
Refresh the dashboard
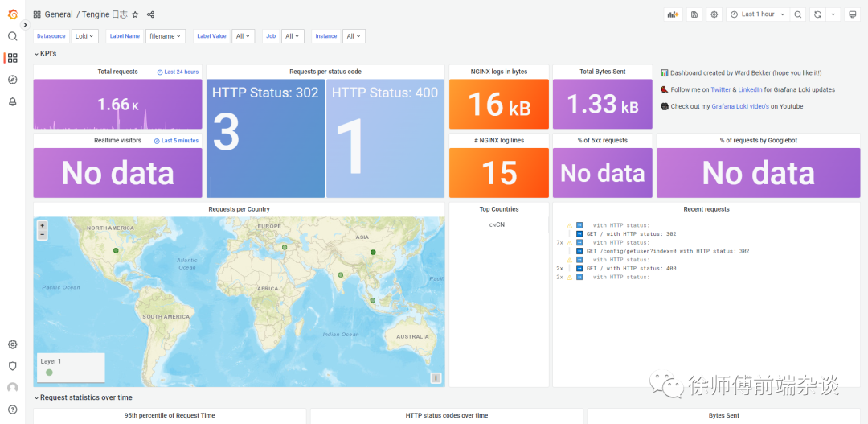coord(817,15)
